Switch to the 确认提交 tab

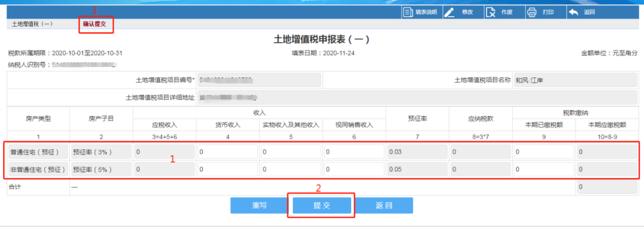(x=94, y=24)
